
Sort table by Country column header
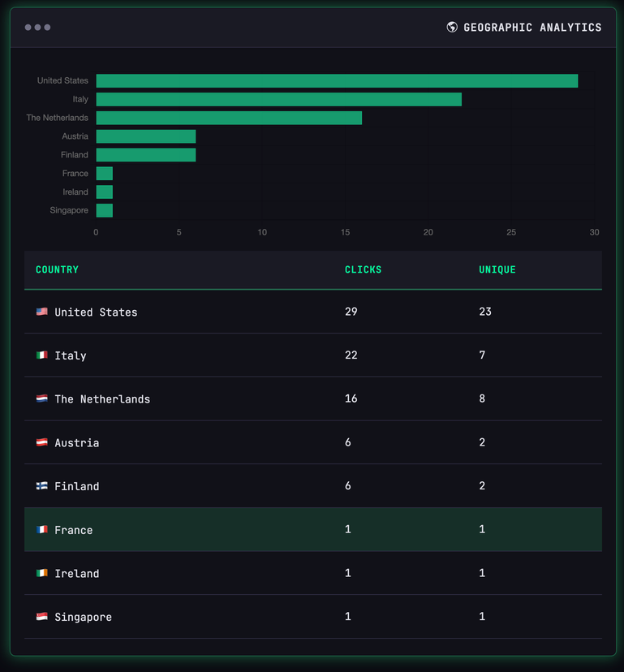[57, 269]
